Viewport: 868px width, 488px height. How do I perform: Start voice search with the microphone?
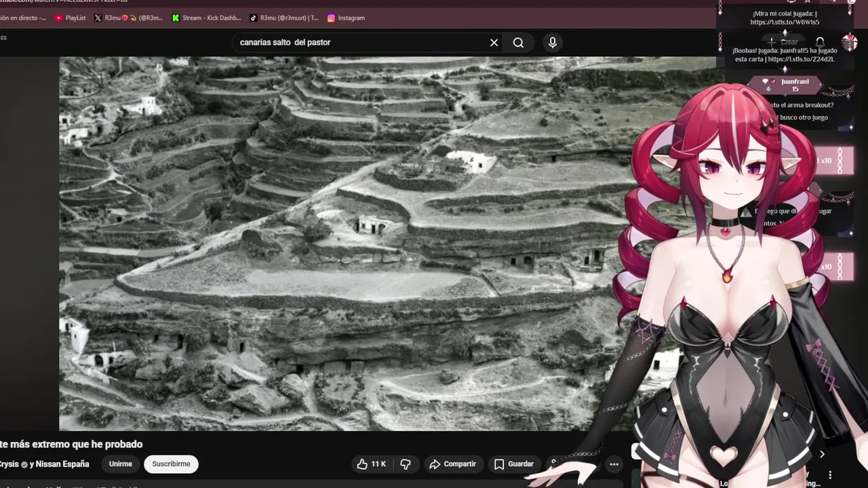tap(553, 43)
